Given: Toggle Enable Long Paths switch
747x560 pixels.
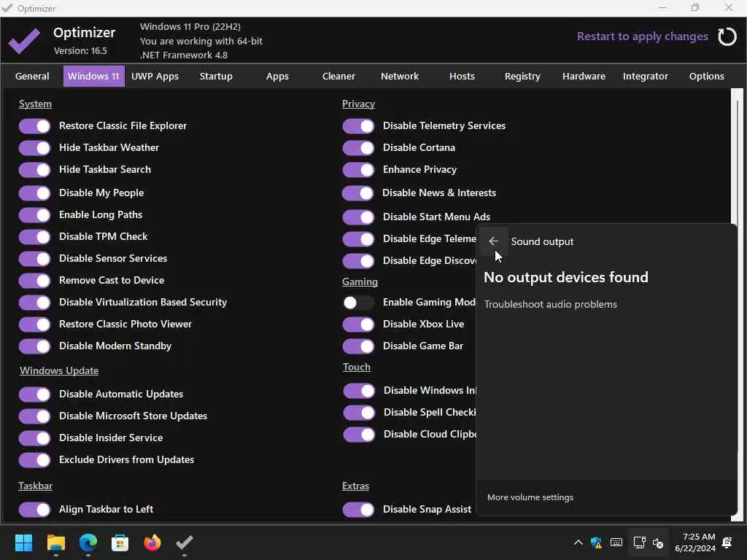Looking at the screenshot, I should point(34,215).
